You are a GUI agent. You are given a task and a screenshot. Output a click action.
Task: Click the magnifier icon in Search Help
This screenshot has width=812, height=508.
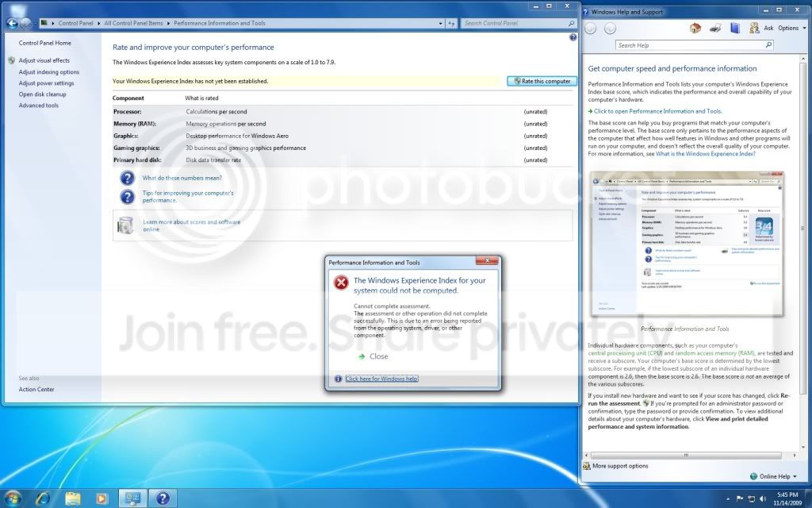coord(768,45)
